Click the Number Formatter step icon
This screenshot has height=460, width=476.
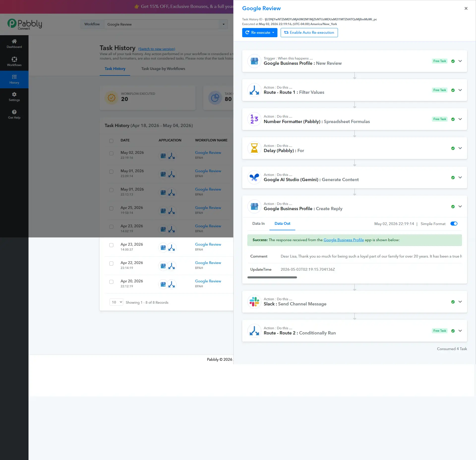pyautogui.click(x=254, y=119)
